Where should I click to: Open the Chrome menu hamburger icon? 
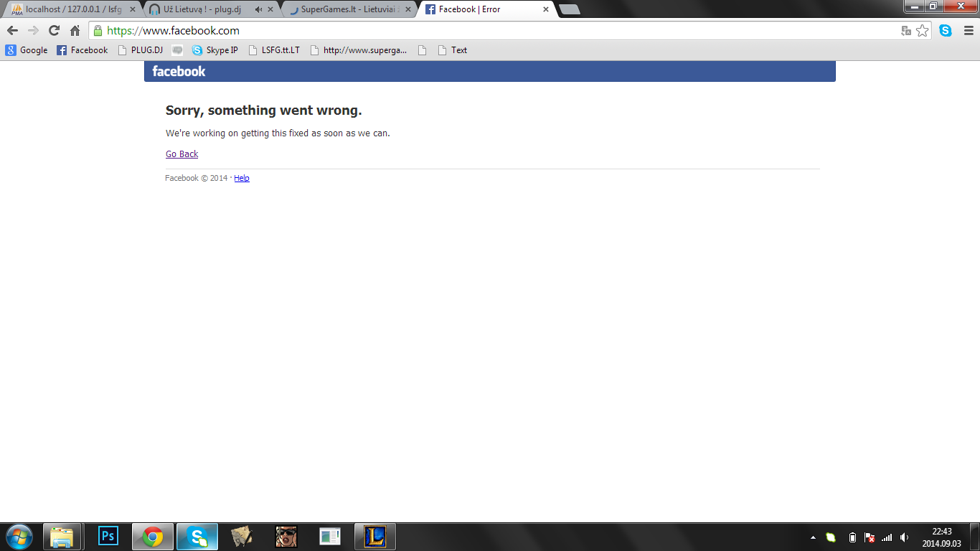pos(967,31)
